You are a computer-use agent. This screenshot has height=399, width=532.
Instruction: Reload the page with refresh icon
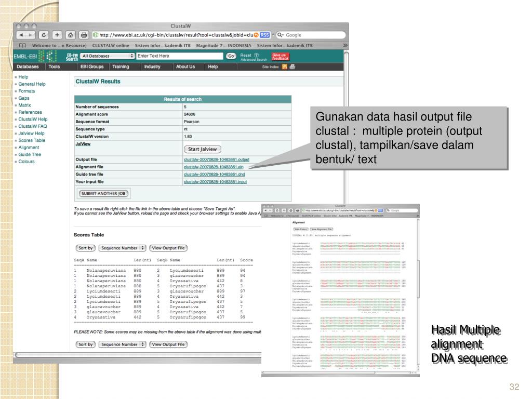pos(44,35)
